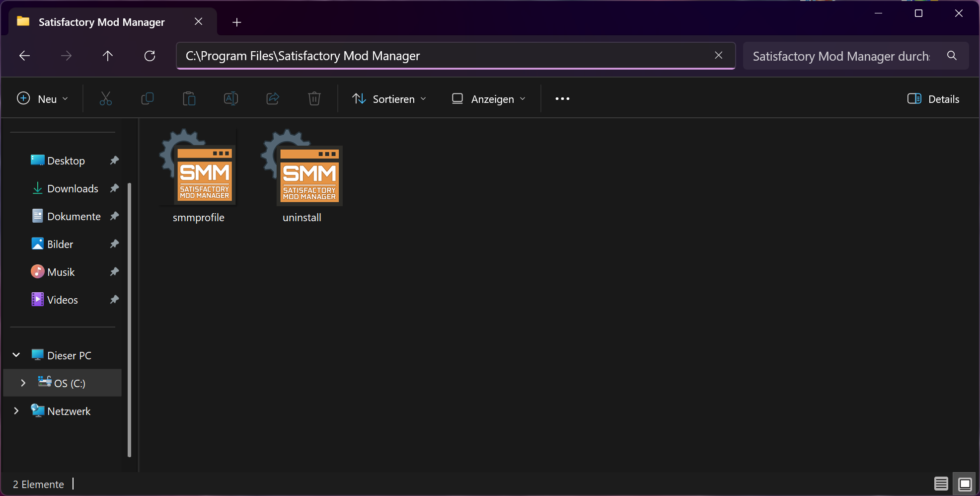The height and width of the screenshot is (496, 980).
Task: Select the uninstall file
Action: point(302,177)
